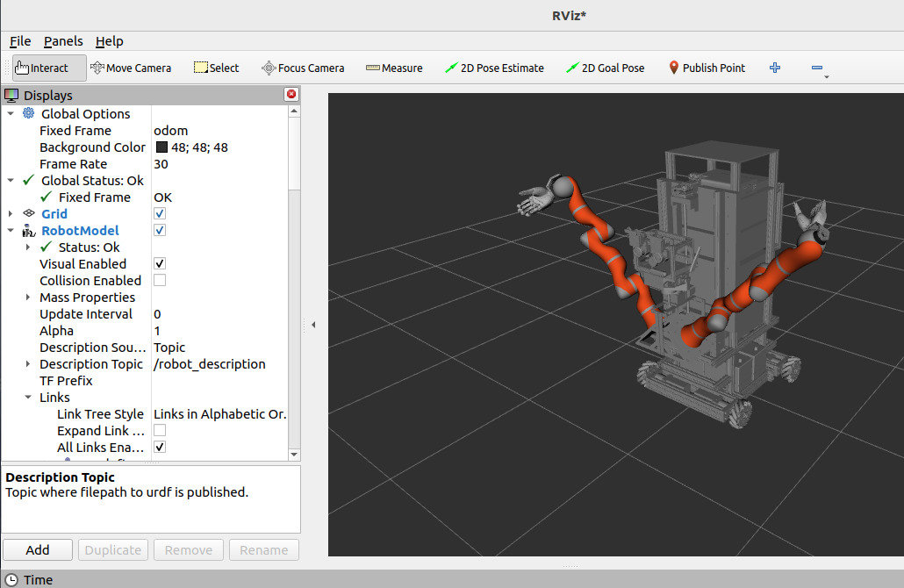Click the Fixed Frame status checkmark

(x=47, y=197)
